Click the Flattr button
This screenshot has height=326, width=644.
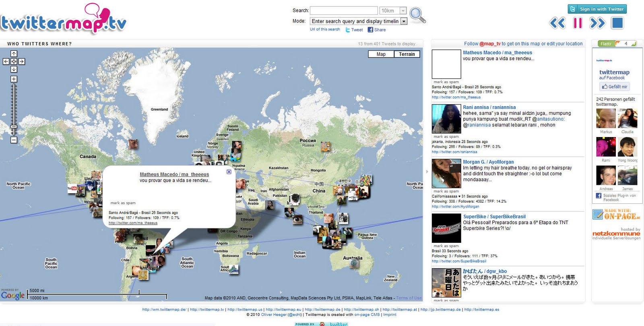point(606,43)
